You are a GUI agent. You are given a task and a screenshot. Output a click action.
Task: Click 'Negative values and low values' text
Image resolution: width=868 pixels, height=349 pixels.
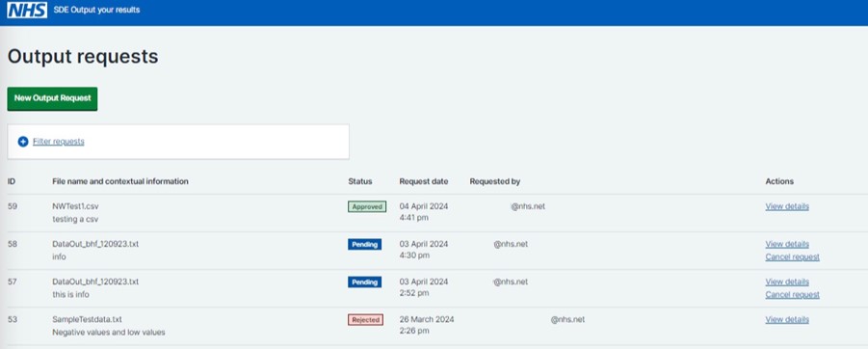pos(109,333)
